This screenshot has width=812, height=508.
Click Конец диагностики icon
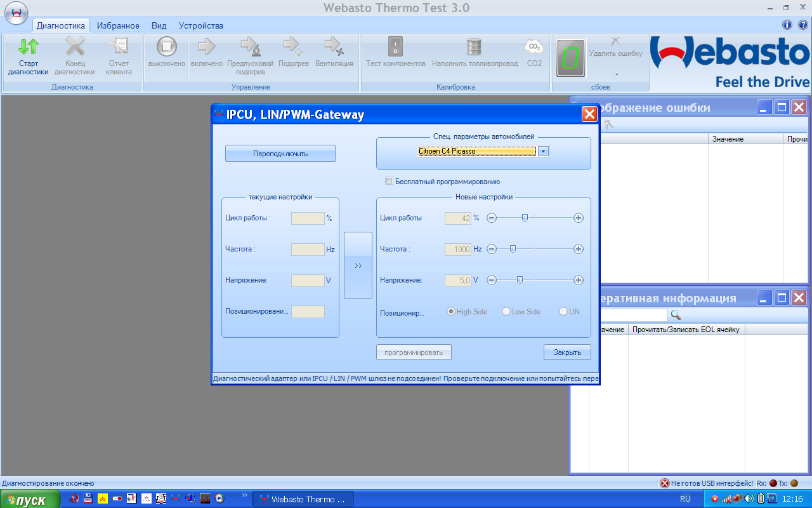[75, 48]
